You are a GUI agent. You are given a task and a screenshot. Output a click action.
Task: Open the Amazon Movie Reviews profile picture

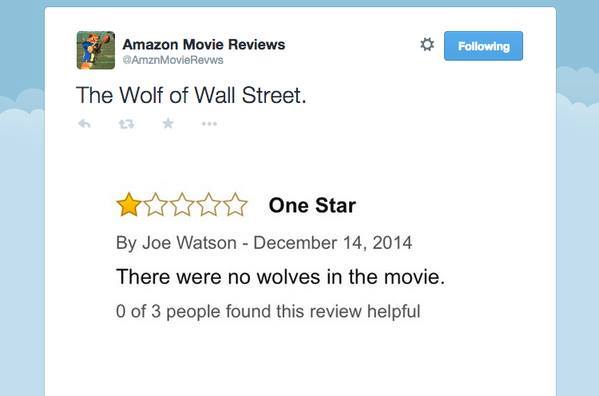(x=96, y=50)
